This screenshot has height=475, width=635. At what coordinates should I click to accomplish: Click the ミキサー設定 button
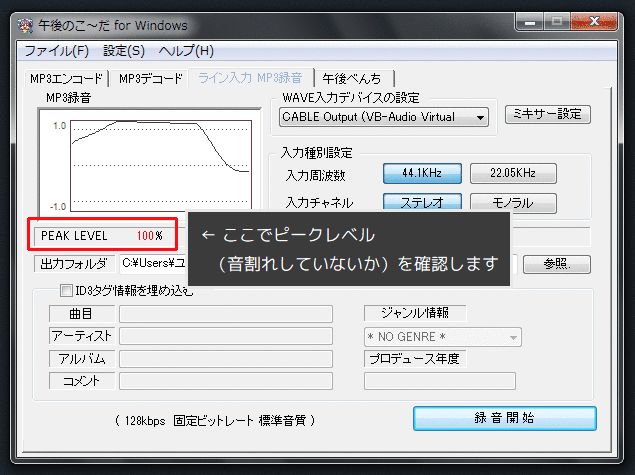(x=547, y=114)
